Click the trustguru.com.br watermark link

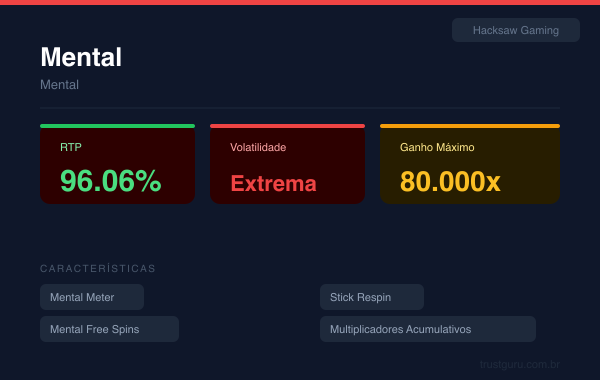520,364
